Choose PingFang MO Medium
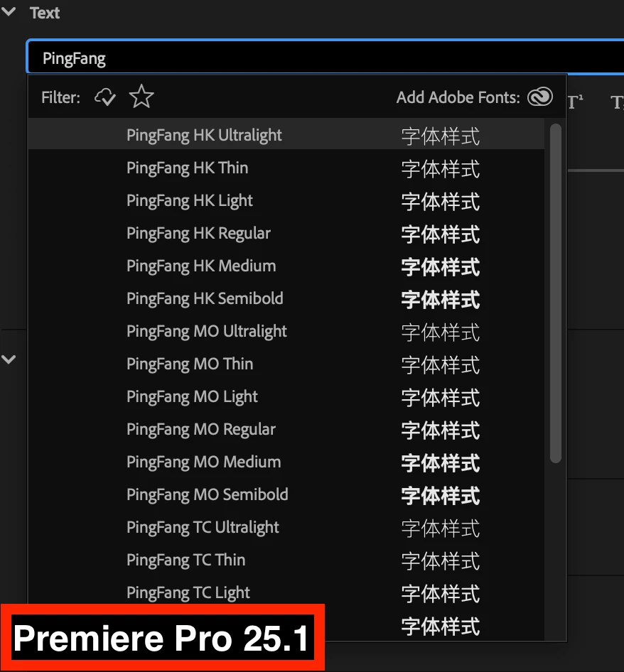The width and height of the screenshot is (624, 672). (286, 462)
